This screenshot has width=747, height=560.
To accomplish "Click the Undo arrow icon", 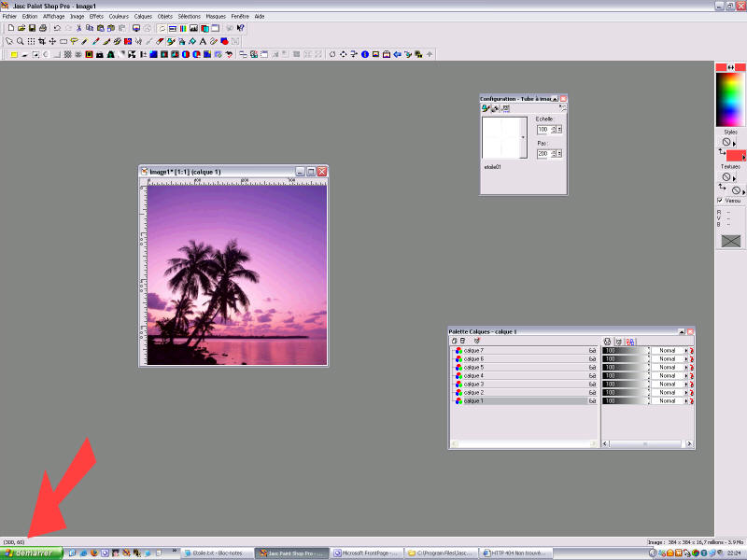I will point(57,28).
